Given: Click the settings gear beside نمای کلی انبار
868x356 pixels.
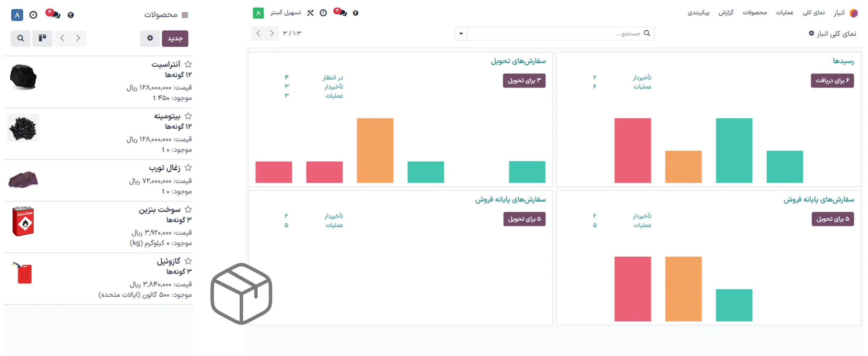Looking at the screenshot, I should [811, 33].
